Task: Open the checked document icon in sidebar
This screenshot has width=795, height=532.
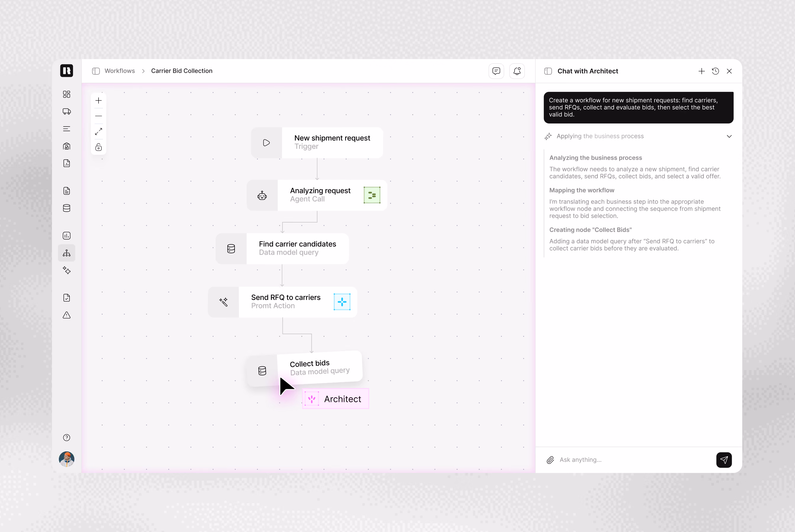Action: [x=67, y=298]
